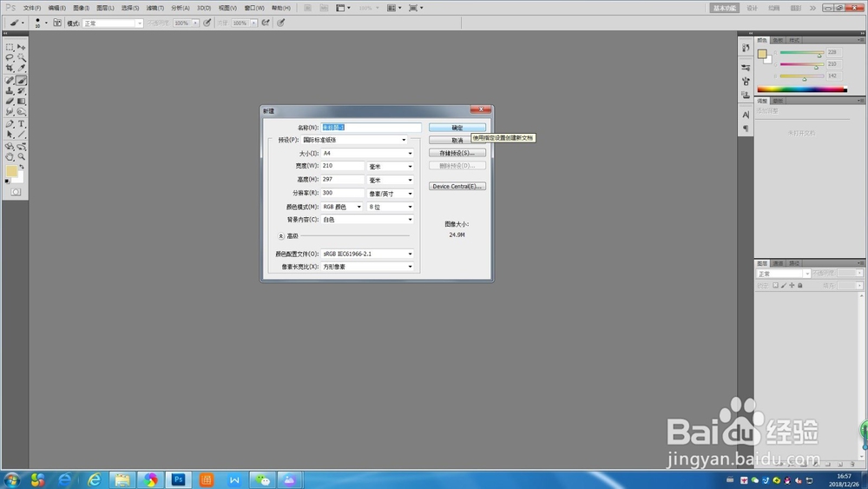Open the width unit dropdown
868x489 pixels.
click(391, 167)
